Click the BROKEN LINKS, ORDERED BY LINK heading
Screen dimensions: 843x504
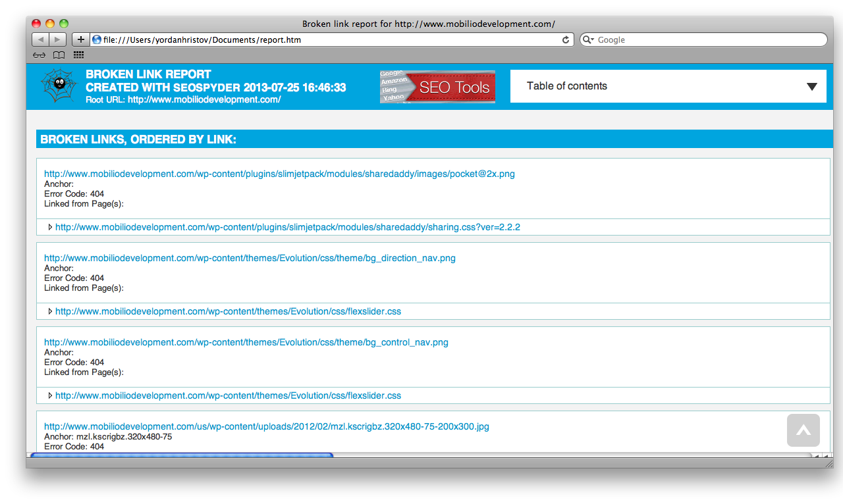click(x=138, y=139)
